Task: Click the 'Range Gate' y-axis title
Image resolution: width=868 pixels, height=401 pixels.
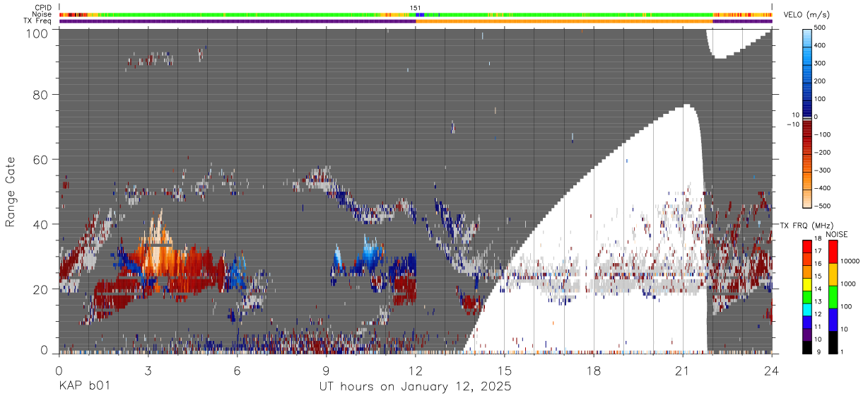Action: click(11, 192)
